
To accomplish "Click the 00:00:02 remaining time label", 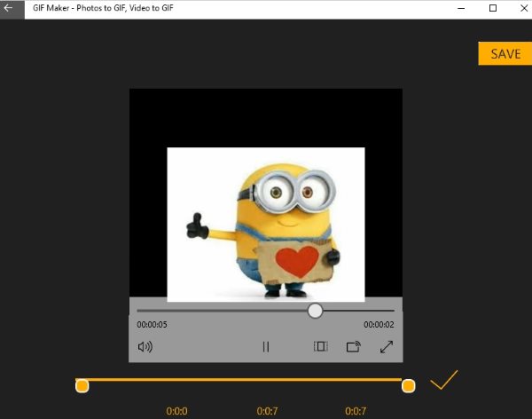I will 379,326.
